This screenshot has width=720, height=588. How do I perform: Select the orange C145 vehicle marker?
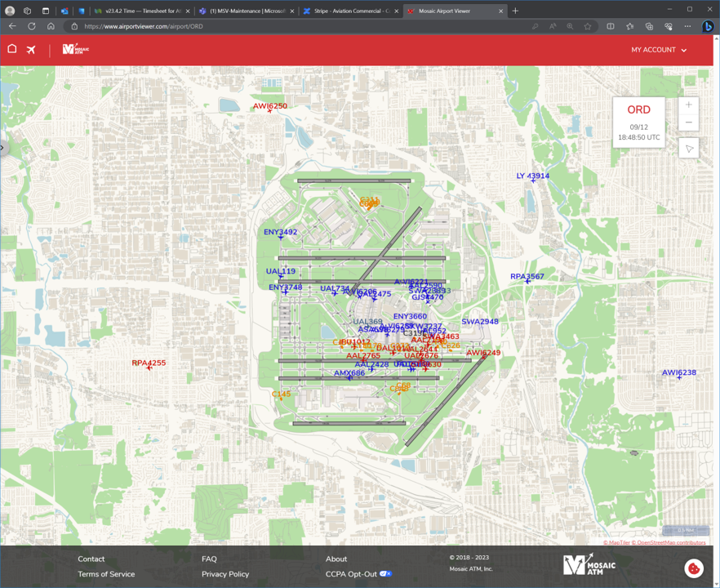point(281,394)
